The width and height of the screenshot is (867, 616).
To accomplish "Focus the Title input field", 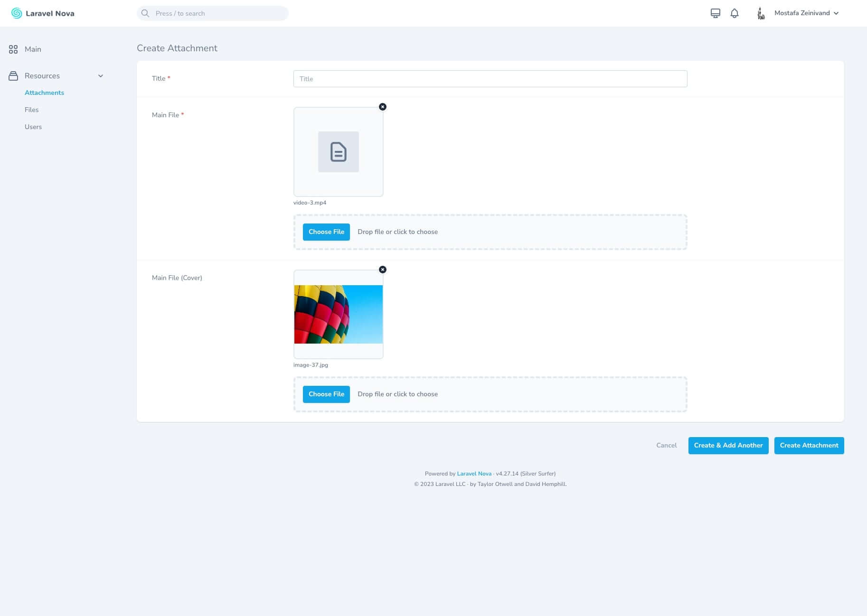I will [490, 79].
